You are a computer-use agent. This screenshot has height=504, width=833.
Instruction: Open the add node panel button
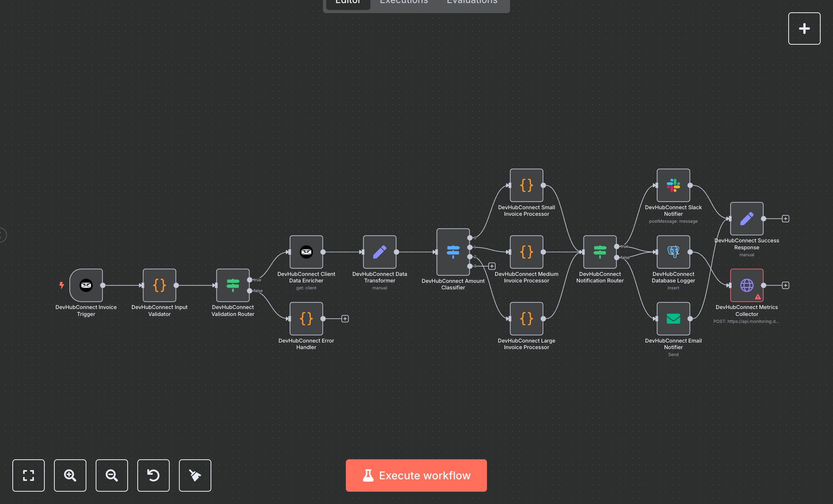pos(804,29)
